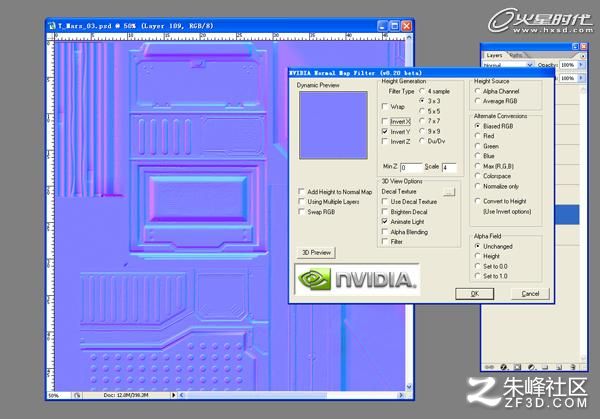
Task: Select Max (R,G,B) conversion
Action: (x=477, y=166)
